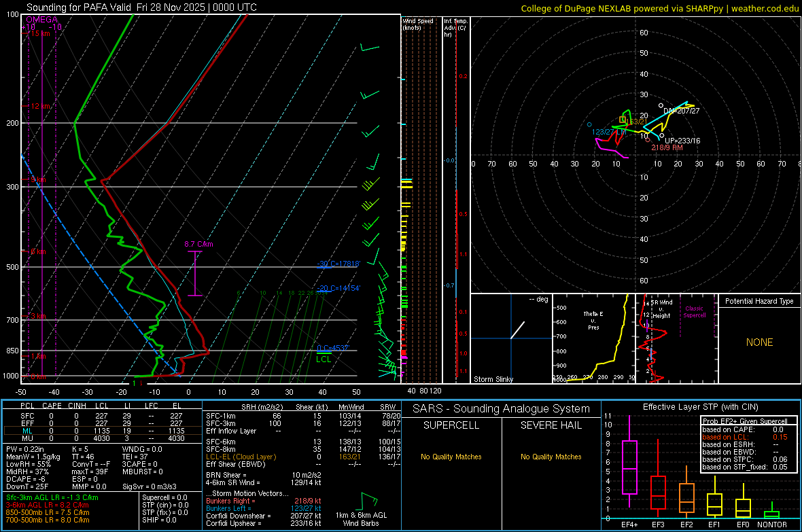The height and width of the screenshot is (532, 802).
Task: Click the maxT = 39F value
Action: click(x=90, y=472)
